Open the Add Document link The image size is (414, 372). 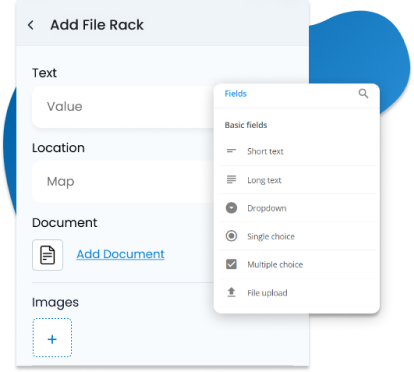(x=120, y=254)
